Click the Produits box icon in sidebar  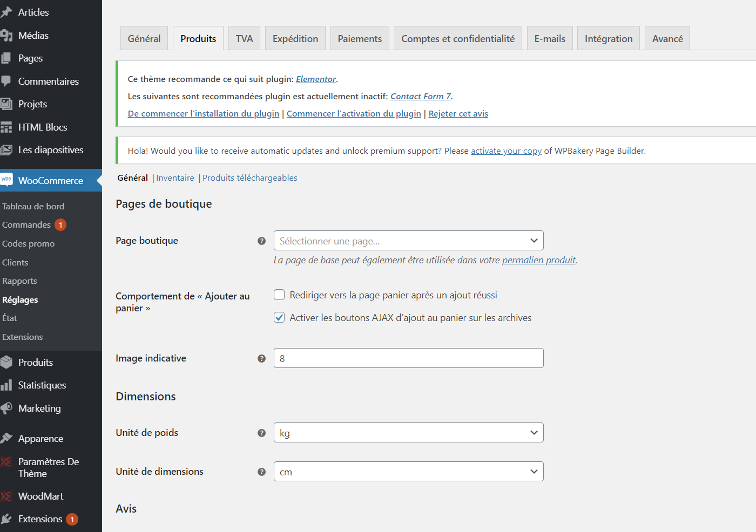point(6,363)
